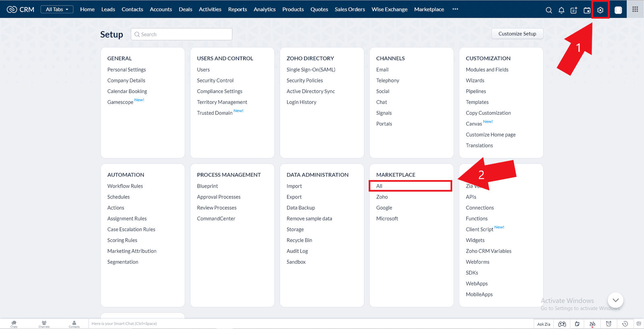Open Login History link
The width and height of the screenshot is (644, 329).
tap(301, 102)
